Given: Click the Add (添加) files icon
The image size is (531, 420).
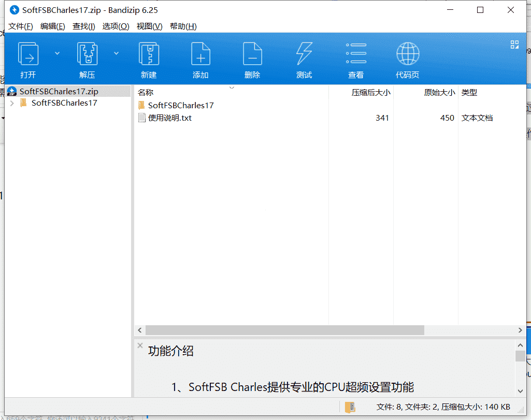Looking at the screenshot, I should coord(200,54).
